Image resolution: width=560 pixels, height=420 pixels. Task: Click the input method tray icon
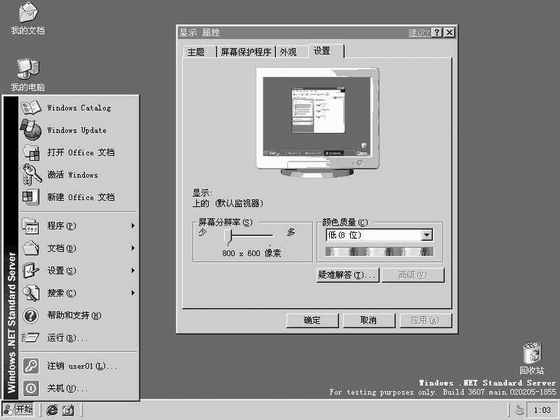point(519,410)
